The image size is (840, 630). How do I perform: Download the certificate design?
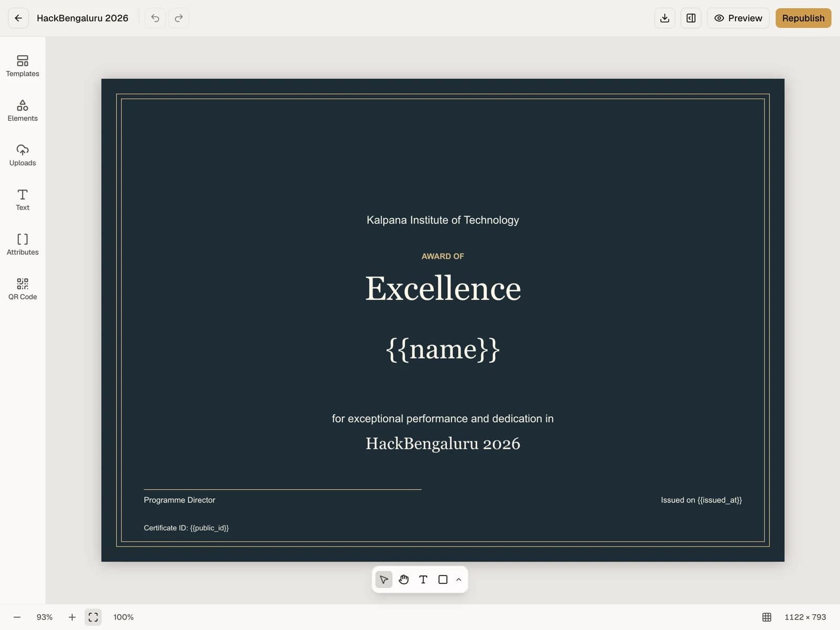665,18
